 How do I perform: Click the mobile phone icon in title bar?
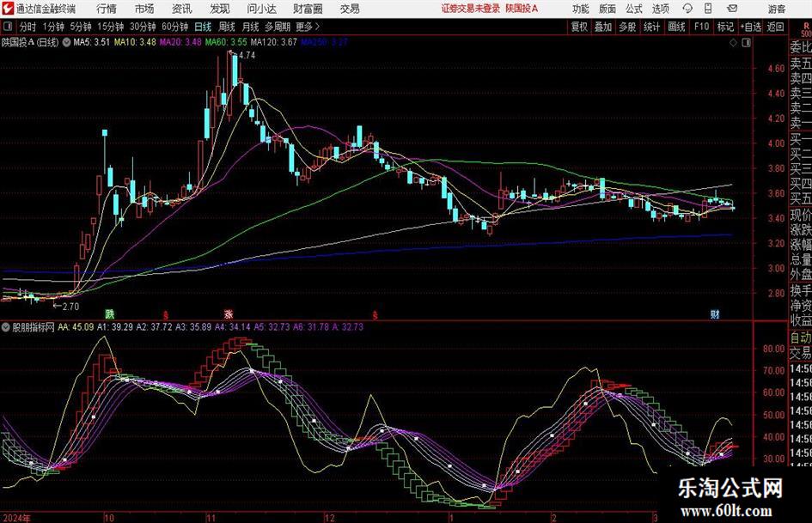708,9
